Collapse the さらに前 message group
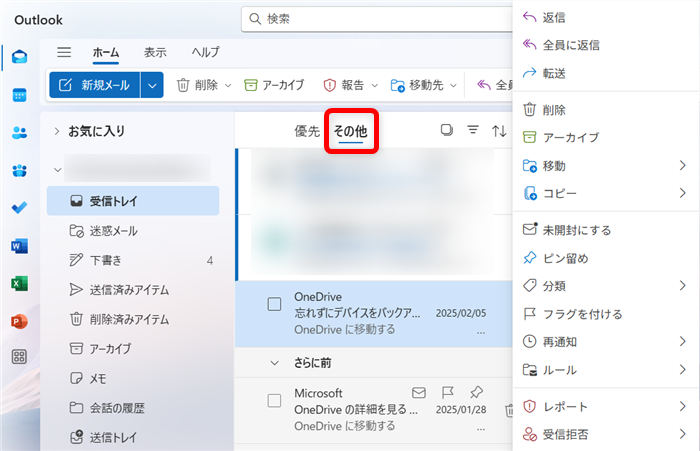This screenshot has height=451, width=700. [x=274, y=364]
